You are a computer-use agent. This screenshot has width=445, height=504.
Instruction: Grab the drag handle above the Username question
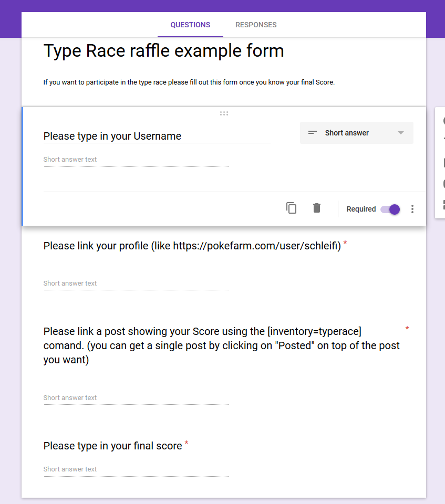[224, 113]
